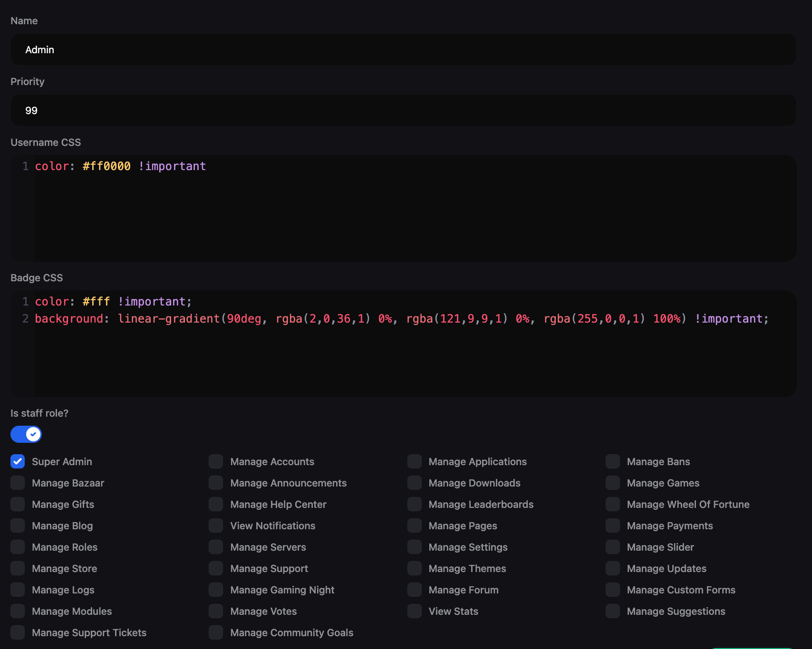
Task: Select the Manage Wheel Of Fortune checkbox
Action: coord(613,504)
